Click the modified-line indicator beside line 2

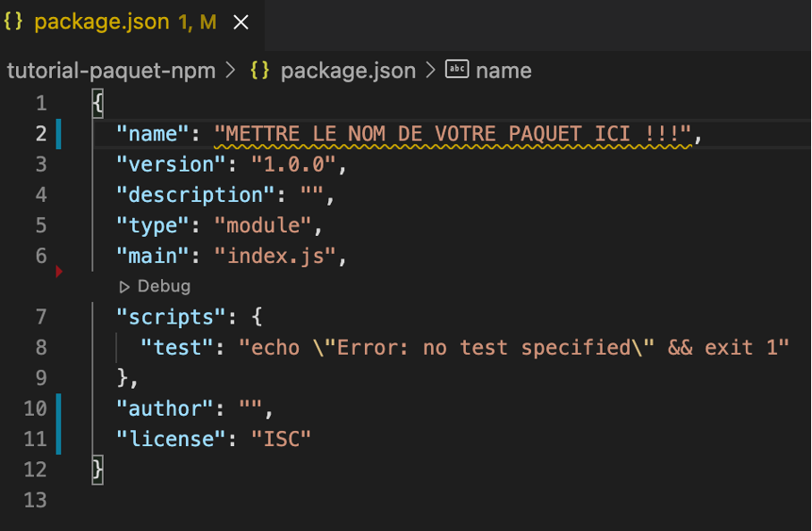57,133
